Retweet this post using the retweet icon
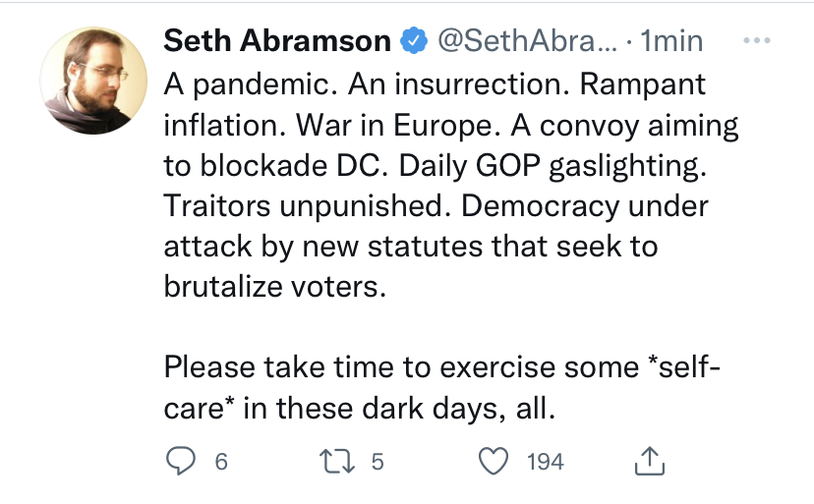 click(335, 460)
